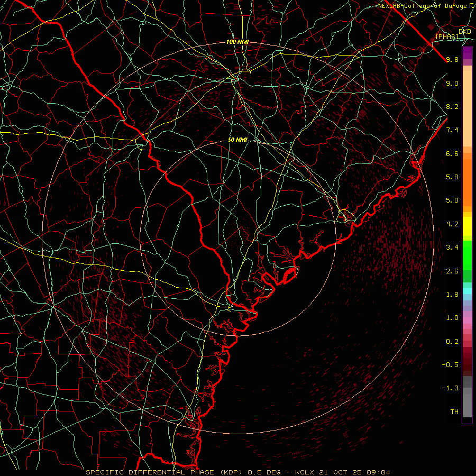The width and height of the screenshot is (476, 476).
Task: Click the yellow color bar segment
Action: (x=467, y=226)
